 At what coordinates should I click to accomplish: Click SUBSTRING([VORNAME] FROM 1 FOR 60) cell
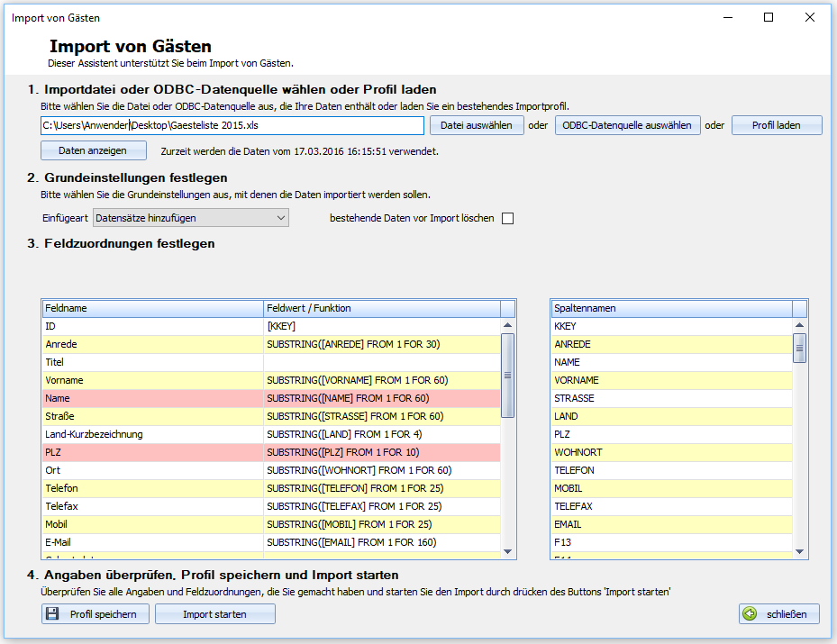click(x=382, y=380)
